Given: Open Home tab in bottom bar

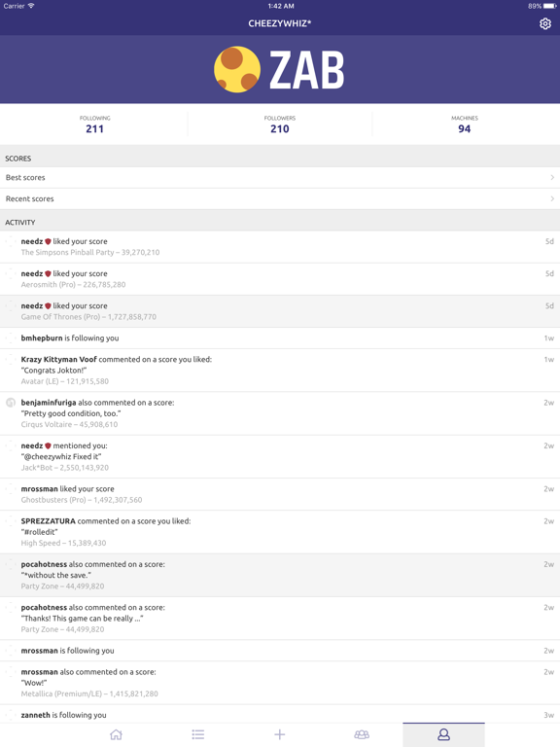Looking at the screenshot, I should [x=116, y=734].
